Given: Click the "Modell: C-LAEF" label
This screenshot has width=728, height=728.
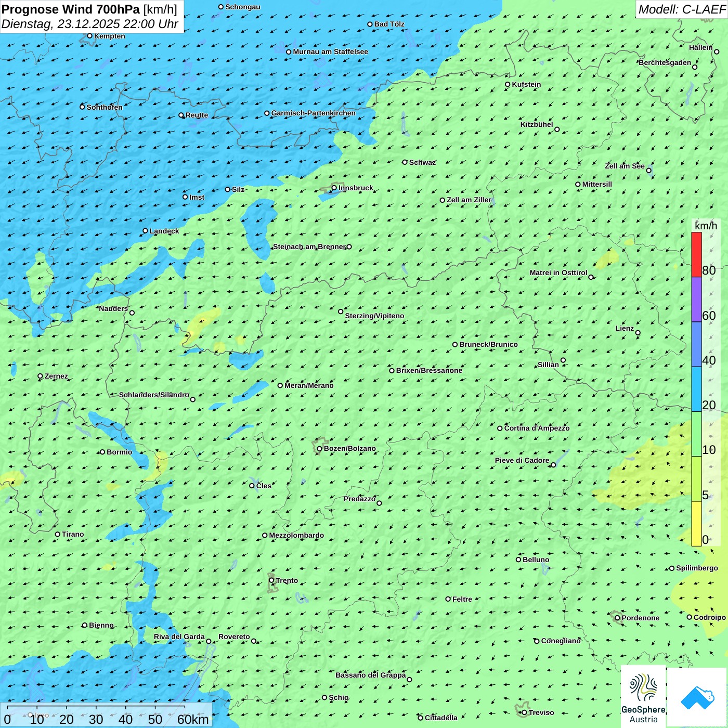Looking at the screenshot, I should click(x=682, y=9).
